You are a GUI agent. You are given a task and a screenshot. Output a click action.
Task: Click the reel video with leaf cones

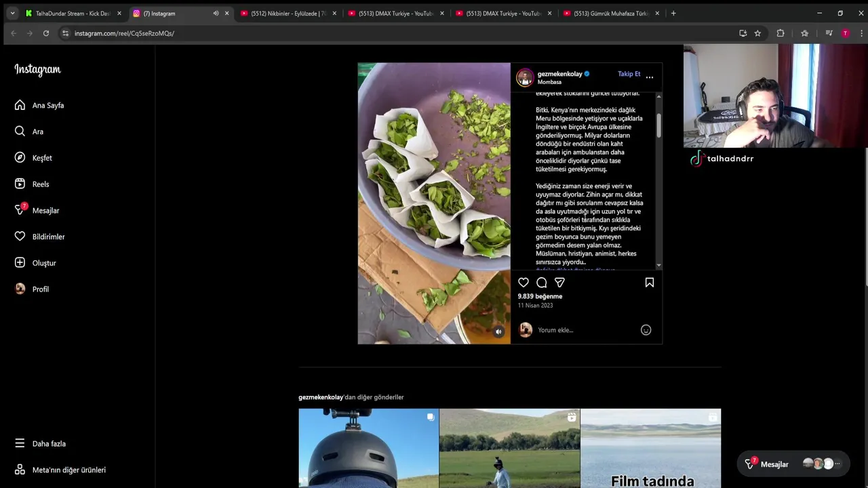[434, 203]
